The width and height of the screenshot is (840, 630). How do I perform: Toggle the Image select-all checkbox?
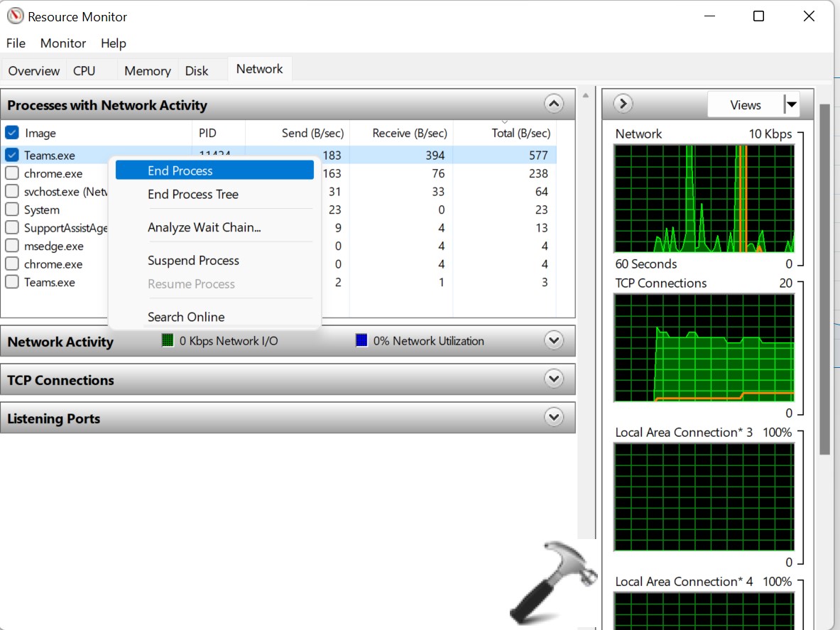click(x=12, y=132)
